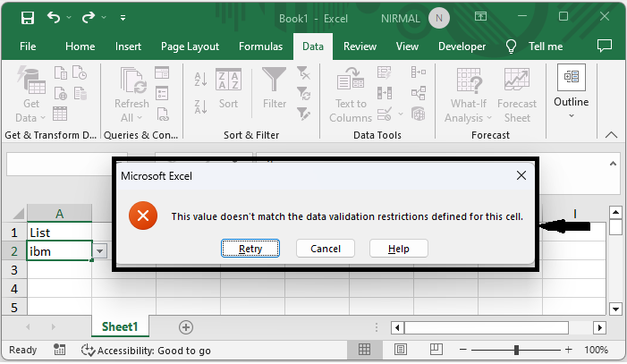The height and width of the screenshot is (364, 627).
Task: Add a new sheet with plus icon
Action: tap(185, 327)
